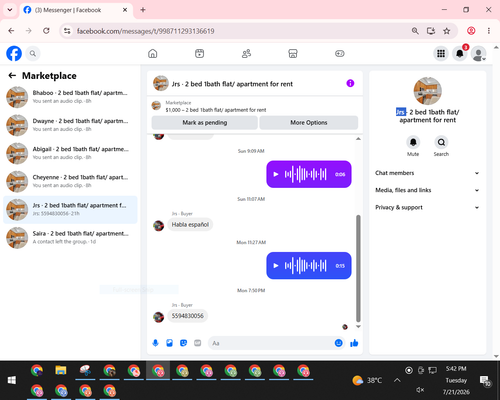
Task: Open the Marketplace storefront icon
Action: [x=293, y=53]
